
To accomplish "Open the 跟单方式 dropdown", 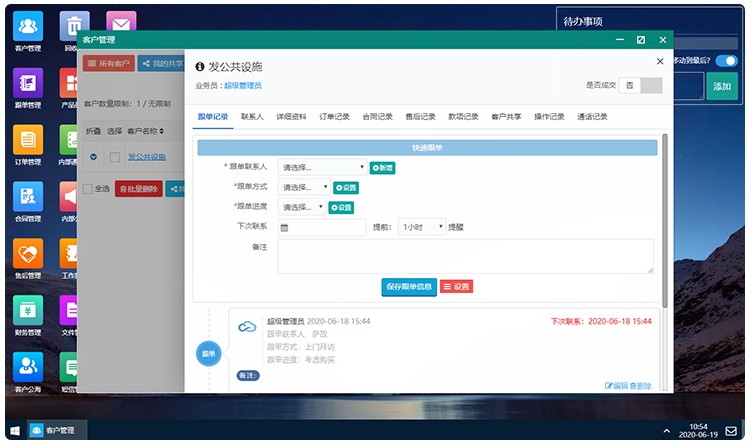I will 304,187.
